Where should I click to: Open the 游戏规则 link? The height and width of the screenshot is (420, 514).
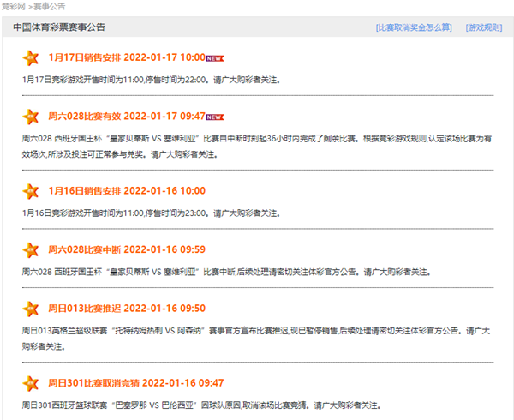coord(483,27)
